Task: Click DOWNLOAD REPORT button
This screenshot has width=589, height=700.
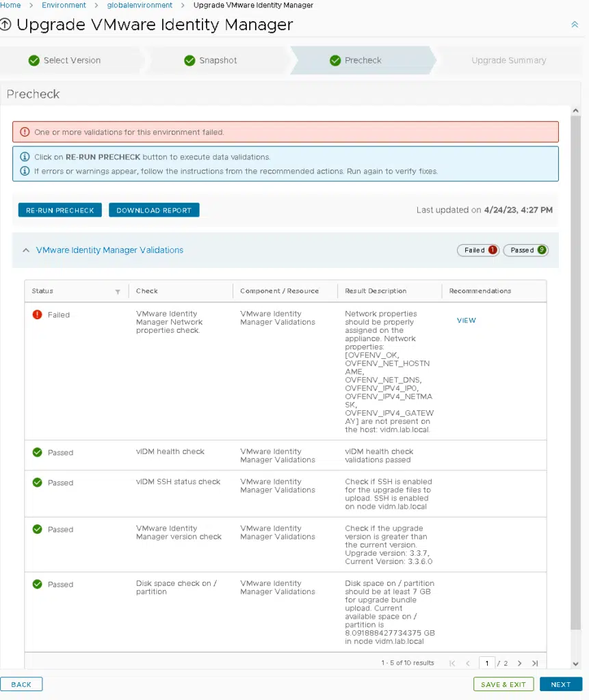Action: tap(154, 210)
